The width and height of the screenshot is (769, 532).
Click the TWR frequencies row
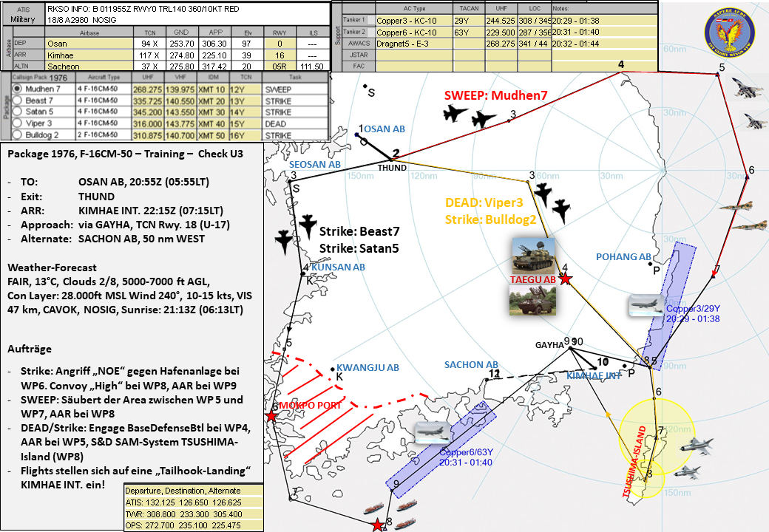point(194,514)
